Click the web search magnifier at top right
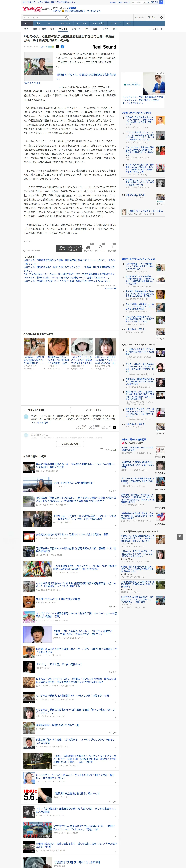Image resolution: width=186 pixels, height=868 pixels. pyautogui.click(x=161, y=2)
